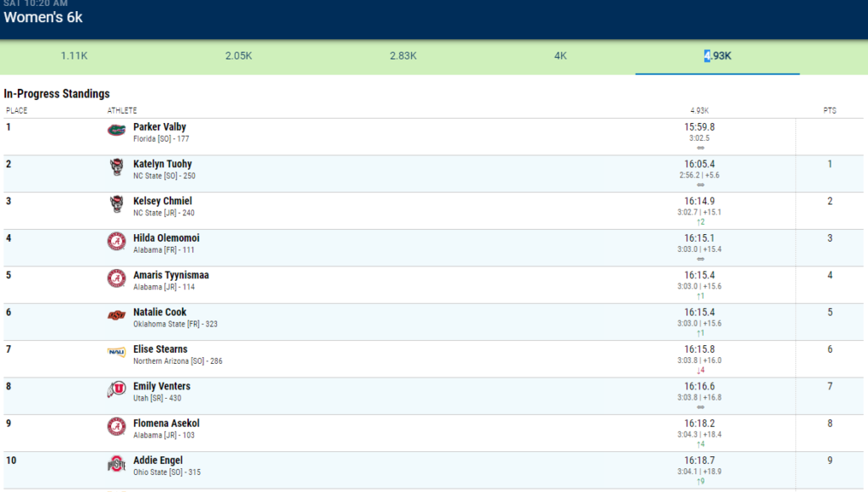Open Natalie Cook's athlete profile
The image size is (868, 492).
pyautogui.click(x=159, y=312)
